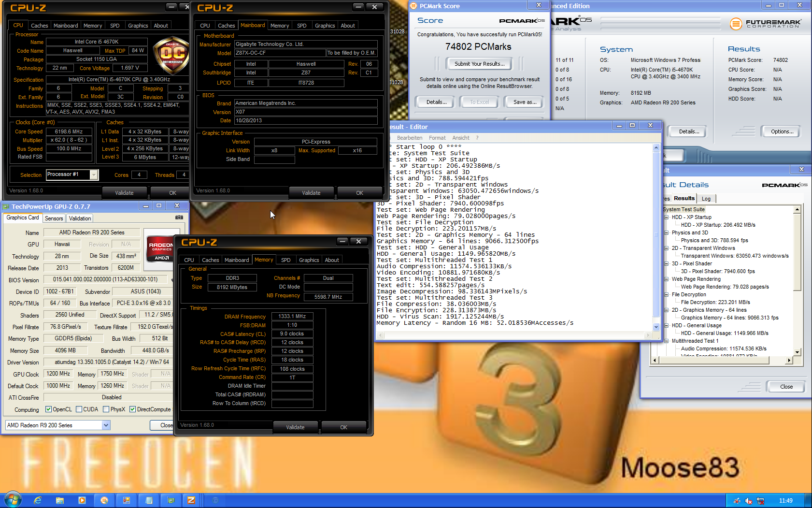The height and width of the screenshot is (508, 812).
Task: Open the Validation tab in GPU-Z
Action: coord(80,218)
